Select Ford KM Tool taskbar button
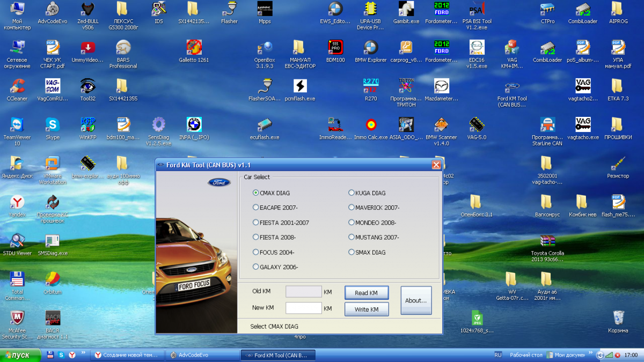The height and width of the screenshot is (362, 644). (279, 355)
